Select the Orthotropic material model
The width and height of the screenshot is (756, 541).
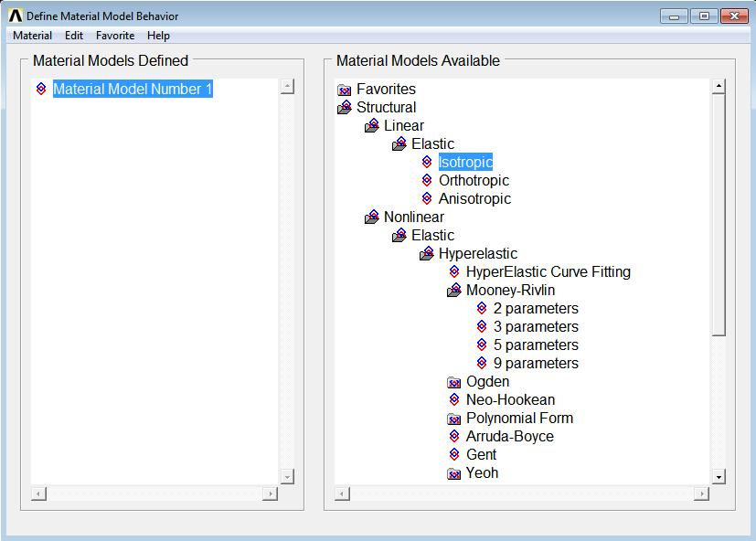(474, 181)
